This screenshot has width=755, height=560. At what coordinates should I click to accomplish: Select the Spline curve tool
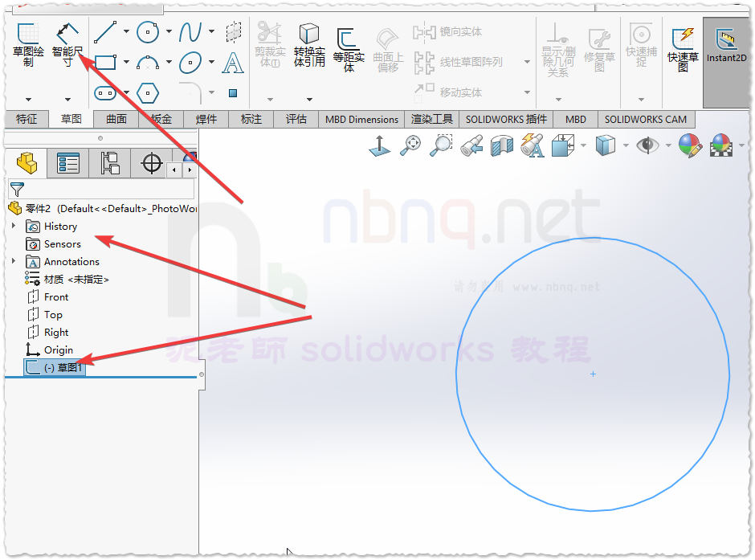click(190, 32)
